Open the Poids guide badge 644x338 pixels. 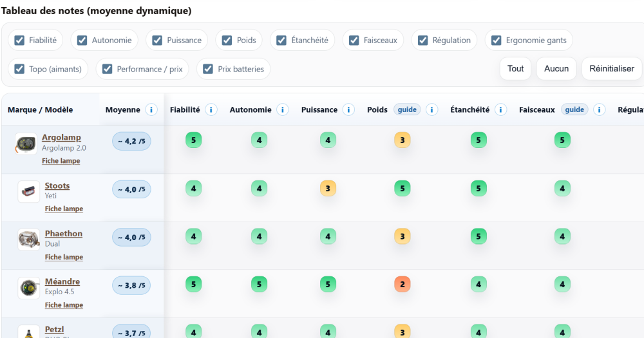click(x=407, y=110)
